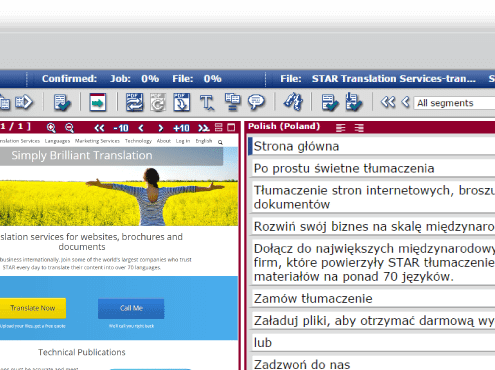The width and height of the screenshot is (495, 370).
Task: Click Marketing Services in preview navigation
Action: click(97, 141)
